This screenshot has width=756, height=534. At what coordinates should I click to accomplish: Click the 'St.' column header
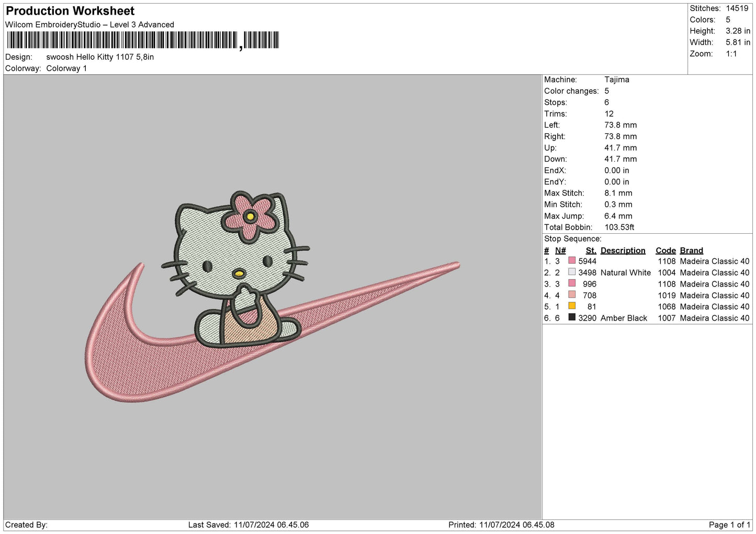pyautogui.click(x=591, y=251)
